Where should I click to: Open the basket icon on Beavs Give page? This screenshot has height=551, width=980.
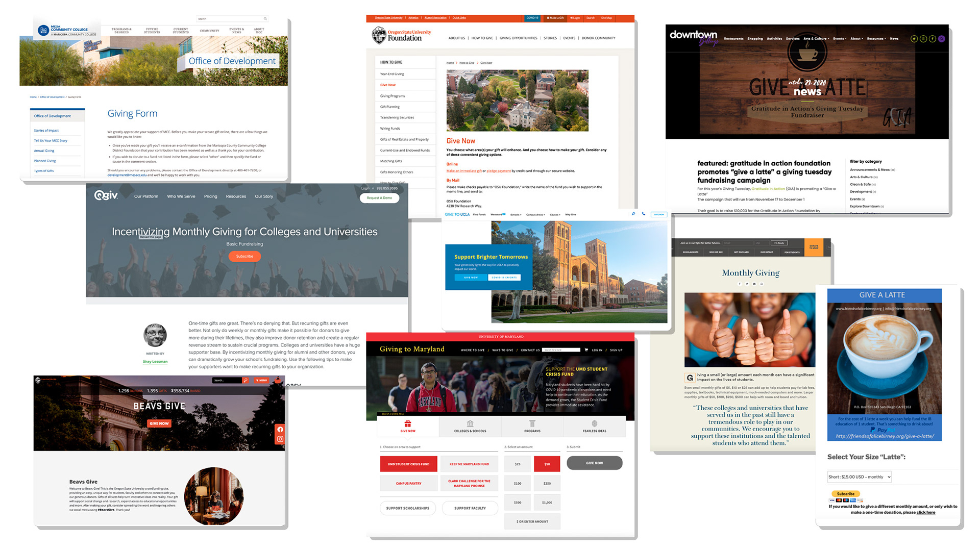pyautogui.click(x=278, y=380)
